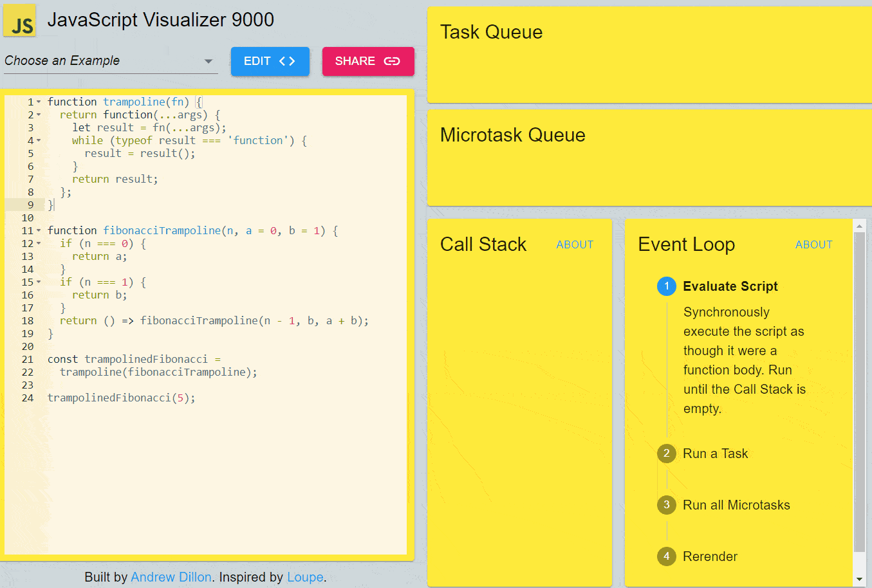Click the step 3 circle beside Run all Microtasks

coord(667,505)
